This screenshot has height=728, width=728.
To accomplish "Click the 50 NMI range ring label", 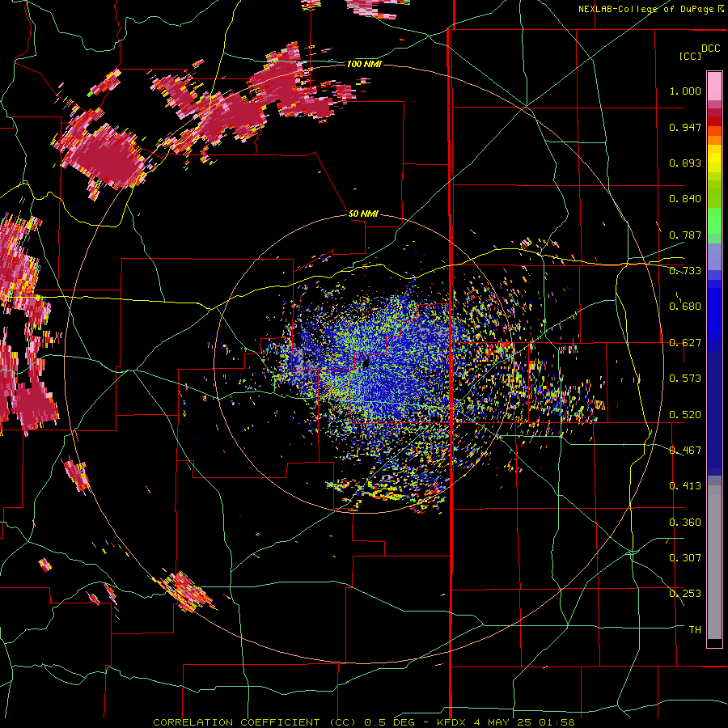I will (x=363, y=214).
